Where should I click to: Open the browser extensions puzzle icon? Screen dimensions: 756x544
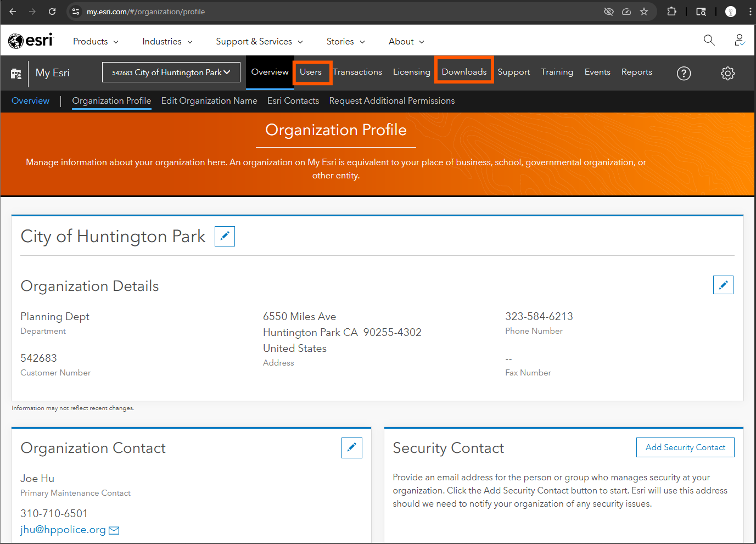[x=671, y=12]
